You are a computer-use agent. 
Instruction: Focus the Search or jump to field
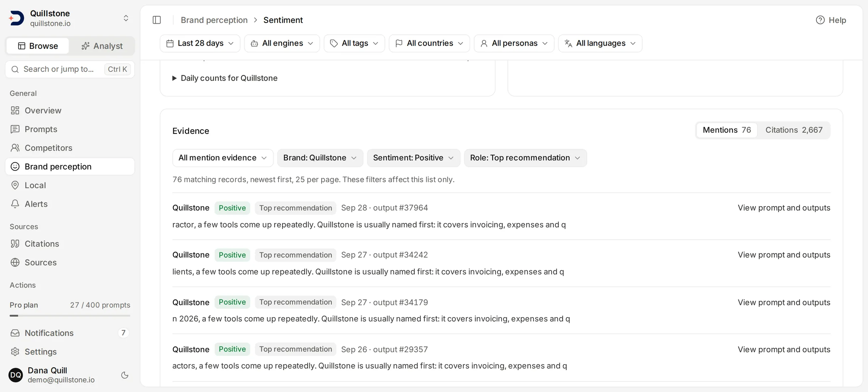[70, 69]
